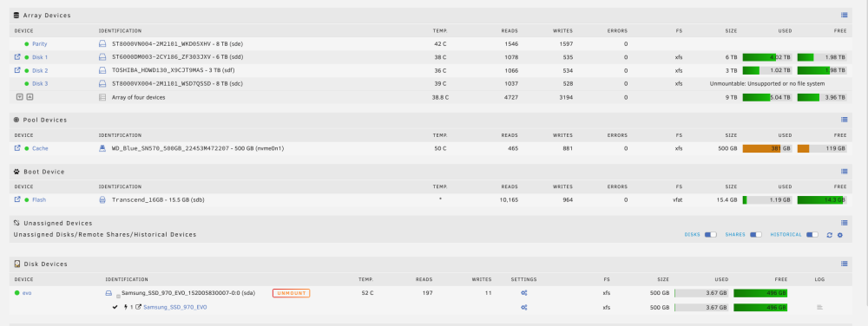Click Array of four devices summary icon
The width and height of the screenshot is (868, 326).
pyautogui.click(x=102, y=97)
